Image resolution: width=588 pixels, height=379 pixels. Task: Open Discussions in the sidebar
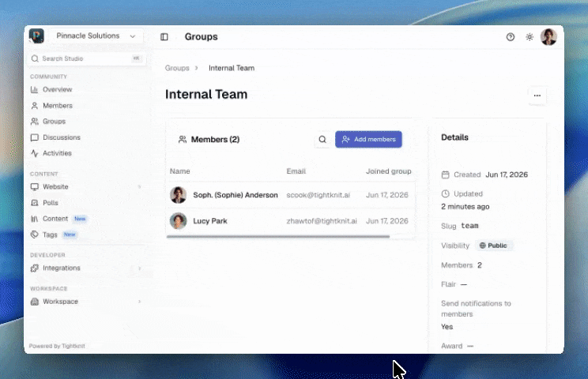tap(62, 137)
